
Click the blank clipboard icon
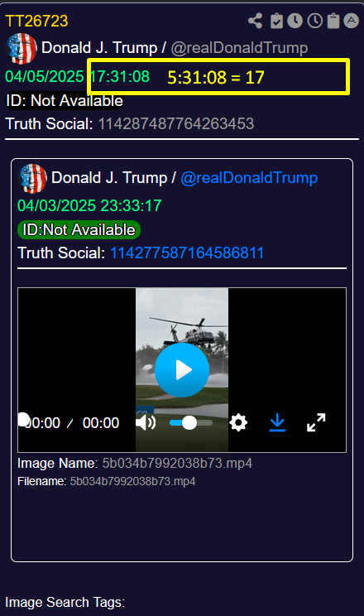click(333, 21)
